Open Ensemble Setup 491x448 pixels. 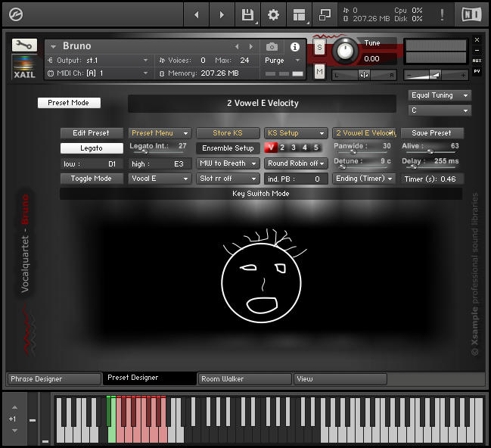228,148
